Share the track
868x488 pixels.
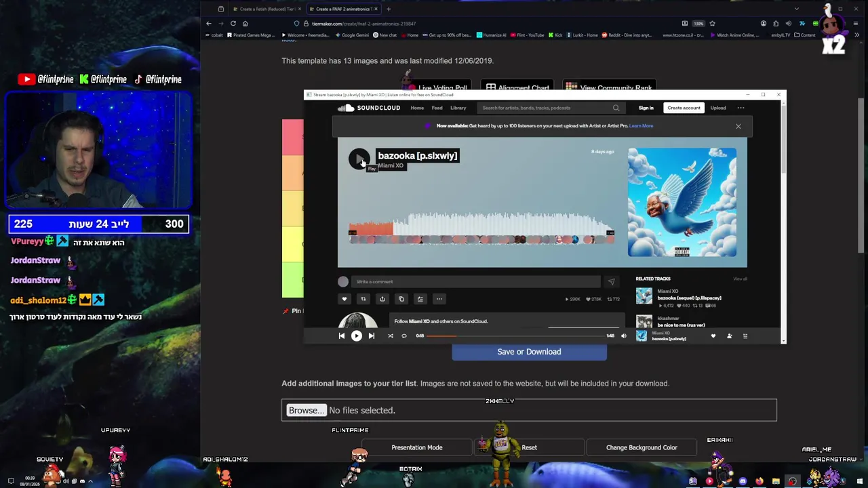[382, 299]
